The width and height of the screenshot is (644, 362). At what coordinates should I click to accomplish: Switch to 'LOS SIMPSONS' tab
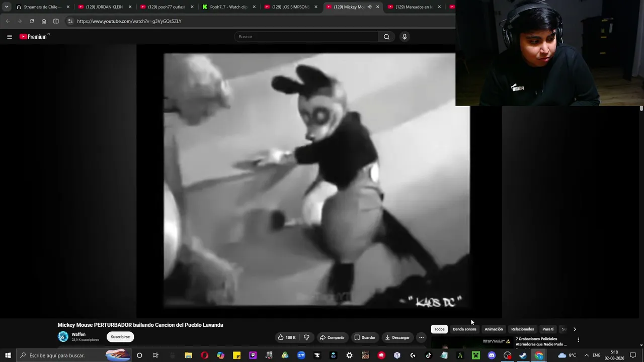[x=290, y=7]
